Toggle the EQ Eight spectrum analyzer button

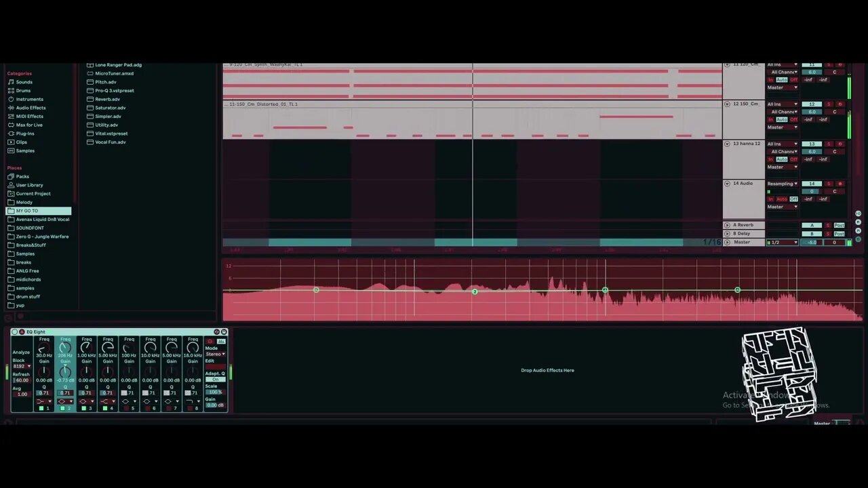pyautogui.click(x=221, y=342)
